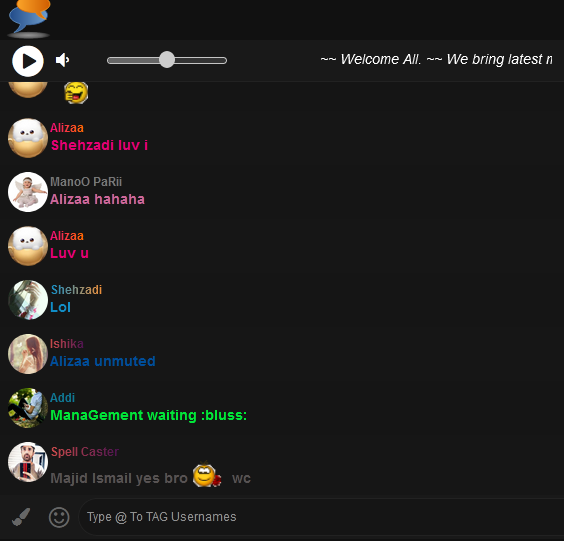
Task: Click Alizaa's avatar beside Shehzadi luv i
Action: pyautogui.click(x=28, y=138)
